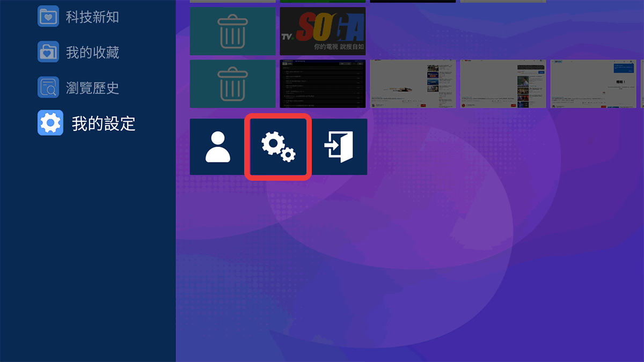Click the green partially visible tile at top
The image size is (644, 362).
click(323, 1)
